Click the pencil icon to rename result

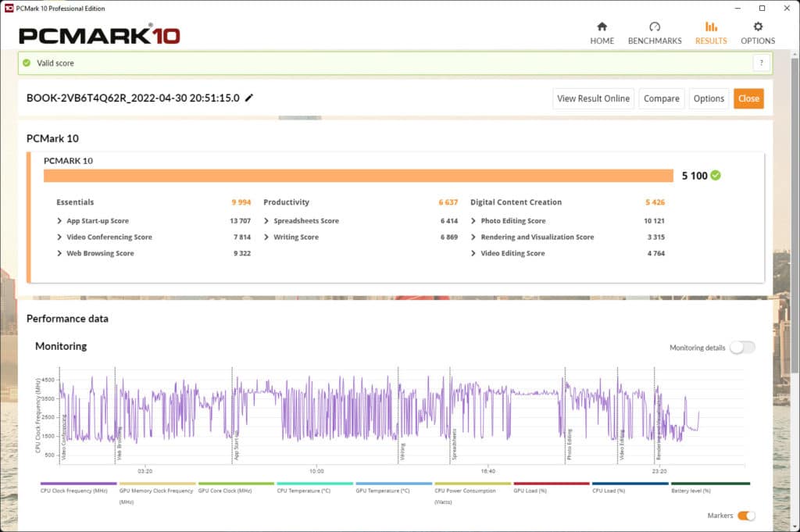[x=249, y=98]
